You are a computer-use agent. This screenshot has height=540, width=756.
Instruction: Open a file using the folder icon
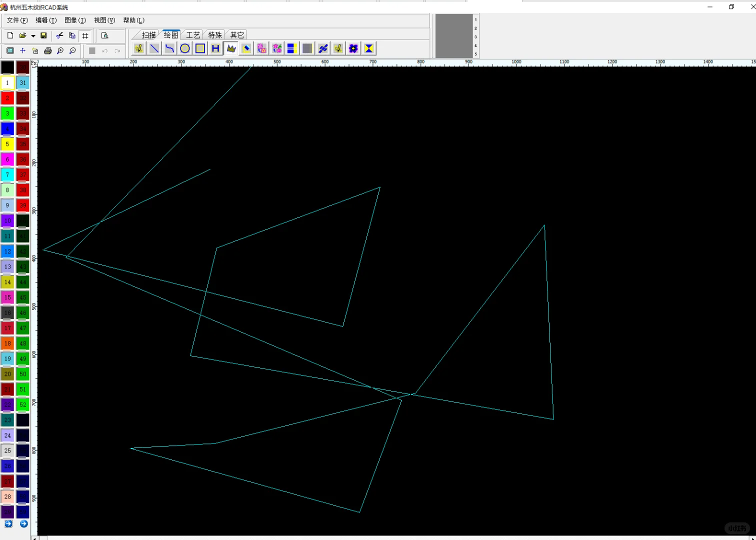point(22,35)
